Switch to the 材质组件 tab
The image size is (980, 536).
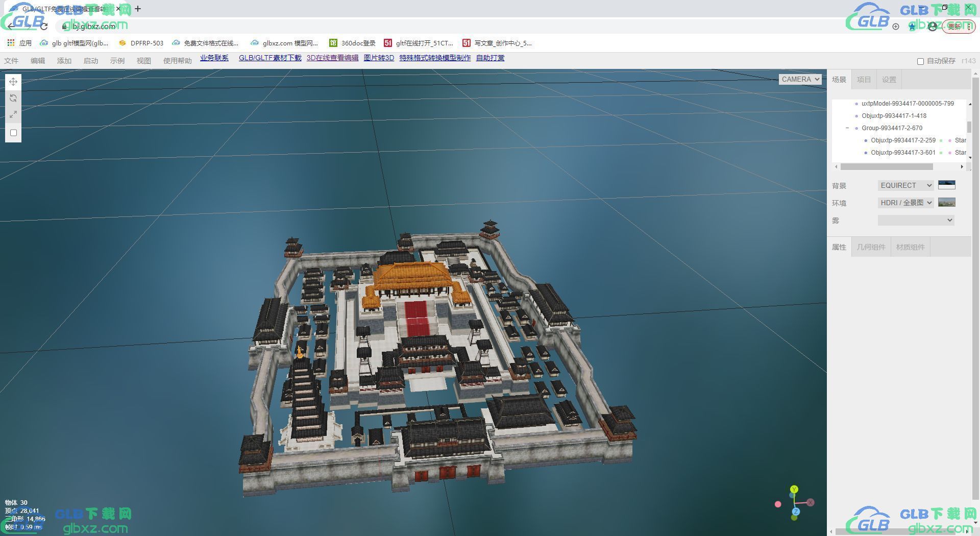pyautogui.click(x=910, y=247)
